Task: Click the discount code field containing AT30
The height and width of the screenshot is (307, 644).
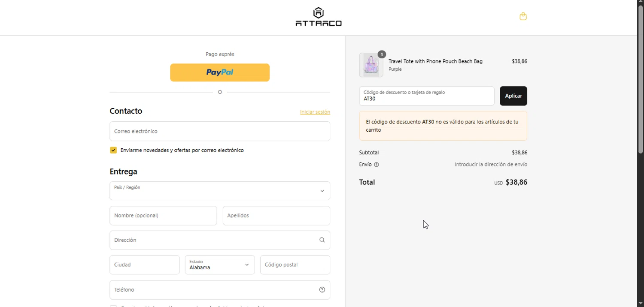Action: click(427, 96)
